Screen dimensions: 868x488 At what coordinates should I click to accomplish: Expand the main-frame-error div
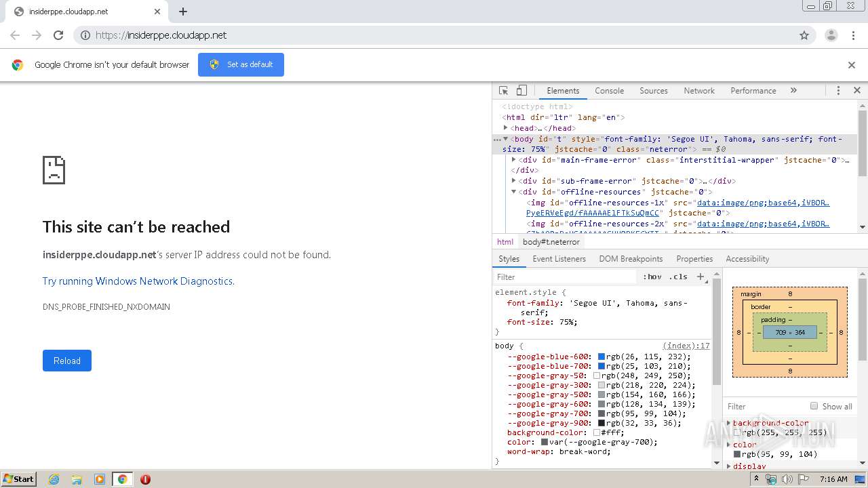tap(514, 160)
